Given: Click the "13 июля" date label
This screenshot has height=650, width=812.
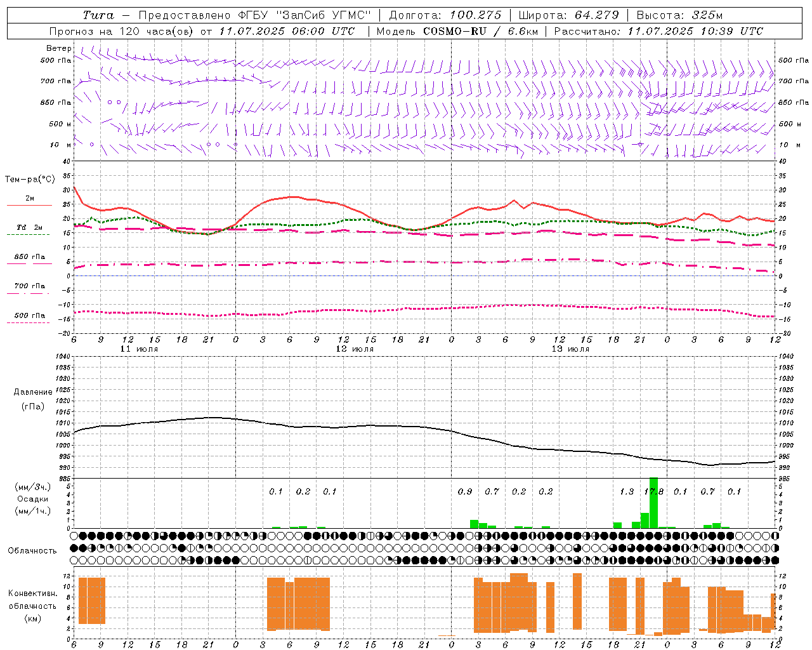Looking at the screenshot, I should coord(570,349).
